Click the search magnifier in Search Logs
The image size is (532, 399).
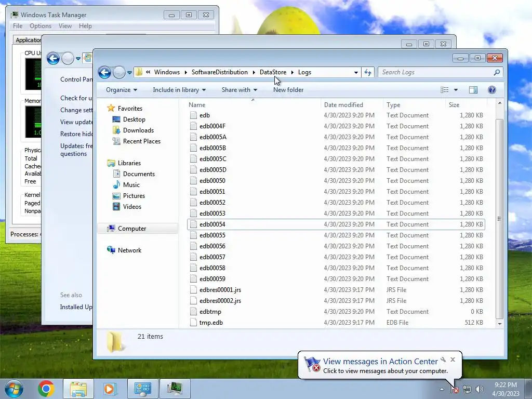[x=497, y=72]
